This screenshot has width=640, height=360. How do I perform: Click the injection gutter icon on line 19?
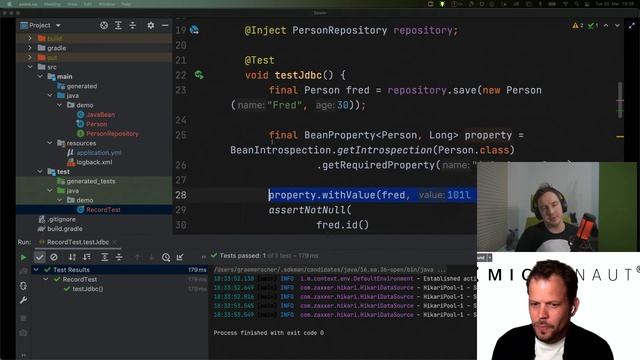point(194,30)
